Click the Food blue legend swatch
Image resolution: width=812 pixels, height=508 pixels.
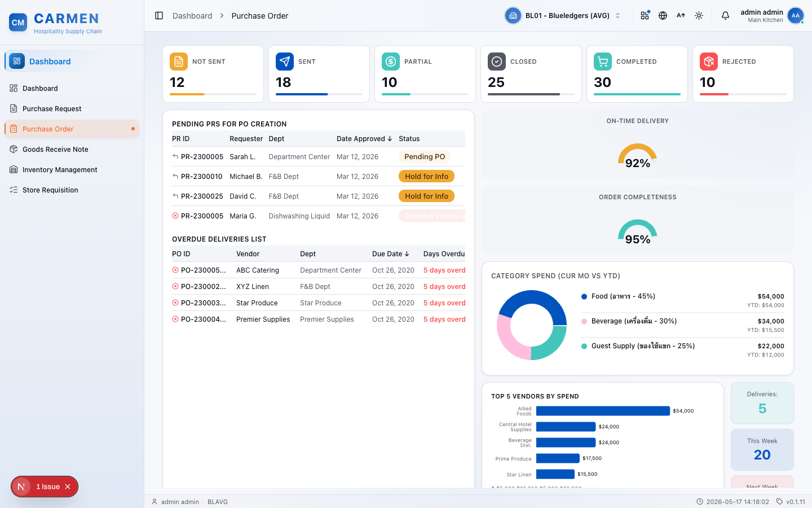click(x=584, y=296)
